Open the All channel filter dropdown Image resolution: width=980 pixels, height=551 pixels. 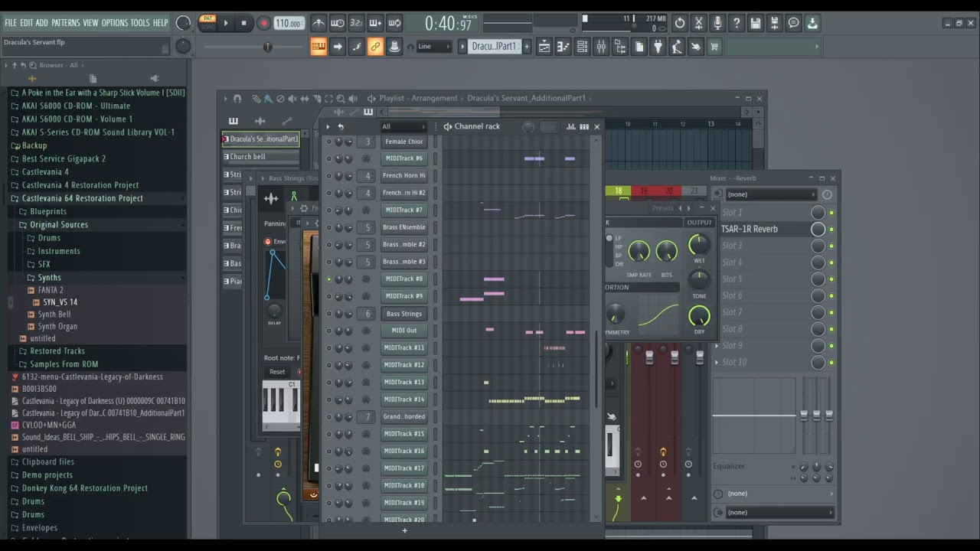point(403,127)
